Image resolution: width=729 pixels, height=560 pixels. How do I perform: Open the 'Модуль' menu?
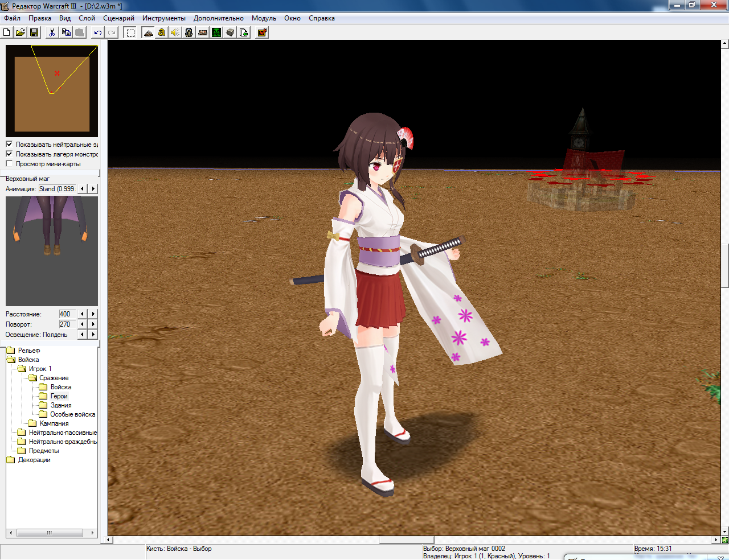(264, 18)
